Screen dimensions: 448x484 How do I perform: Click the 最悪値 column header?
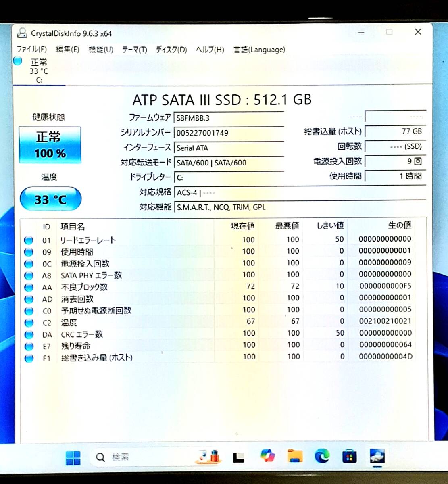287,226
